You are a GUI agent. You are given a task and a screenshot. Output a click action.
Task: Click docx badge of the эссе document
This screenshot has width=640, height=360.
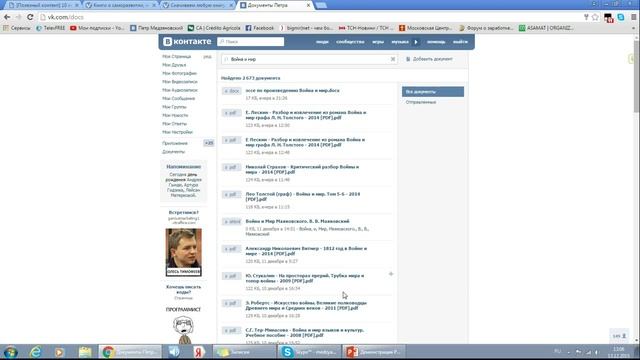[x=232, y=91]
